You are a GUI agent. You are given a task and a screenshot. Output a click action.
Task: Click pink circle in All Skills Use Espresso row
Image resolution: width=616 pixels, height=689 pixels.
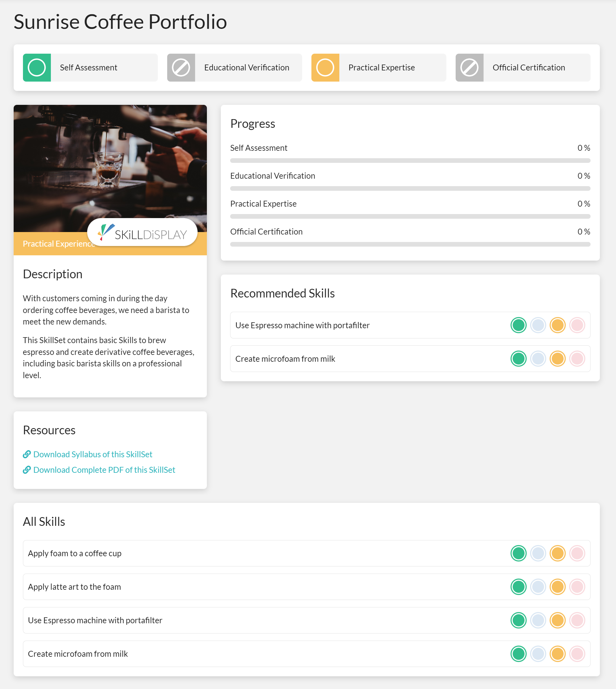coord(577,620)
